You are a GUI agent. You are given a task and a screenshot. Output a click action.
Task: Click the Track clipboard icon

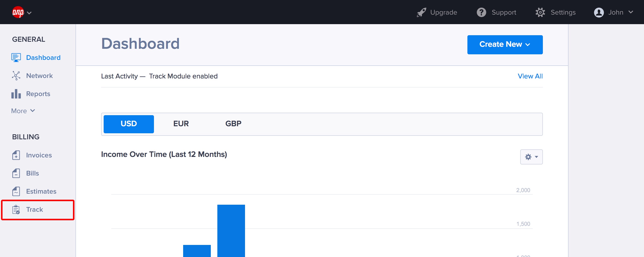pos(16,209)
